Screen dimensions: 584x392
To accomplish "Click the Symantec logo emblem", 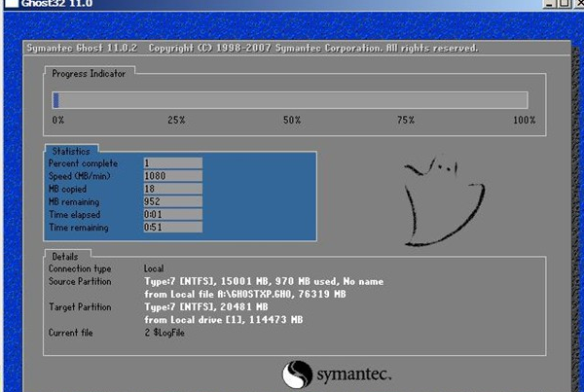I will 297,374.
